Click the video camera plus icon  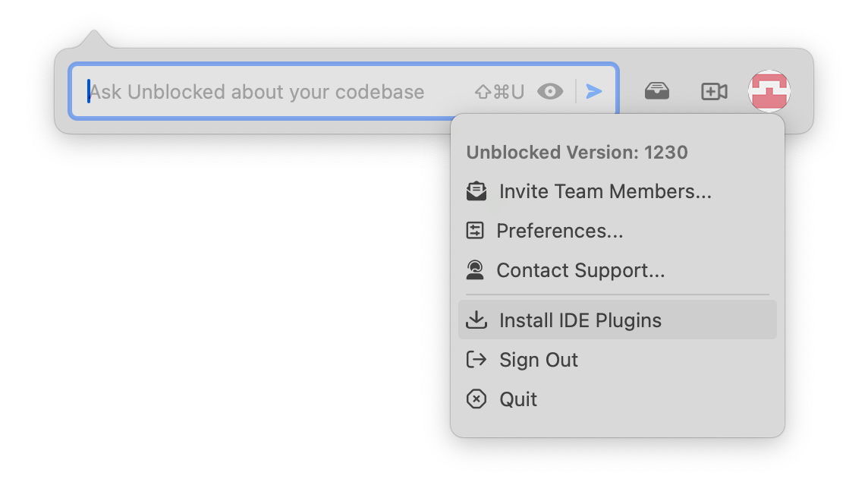pyautogui.click(x=714, y=92)
